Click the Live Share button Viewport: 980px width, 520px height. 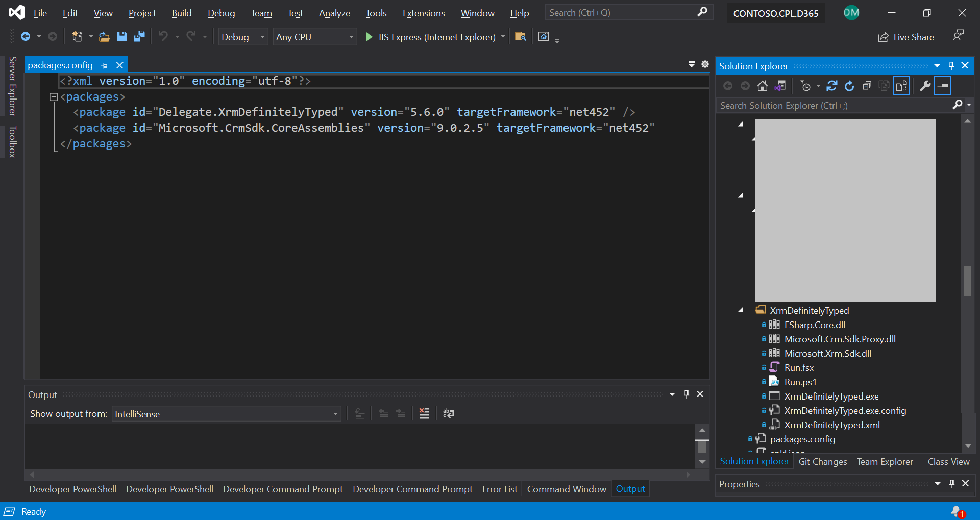906,37
